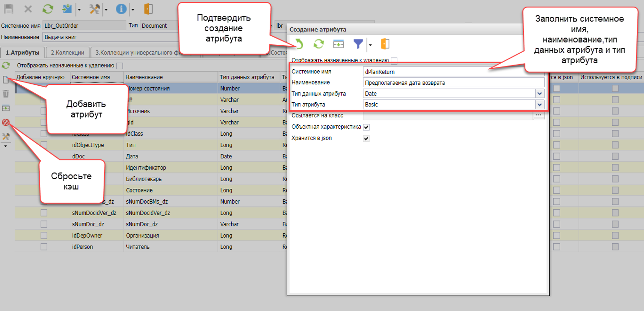Click the green confirm arrow in attribute dialog
Viewport: 644px width, 311px height.
(299, 44)
